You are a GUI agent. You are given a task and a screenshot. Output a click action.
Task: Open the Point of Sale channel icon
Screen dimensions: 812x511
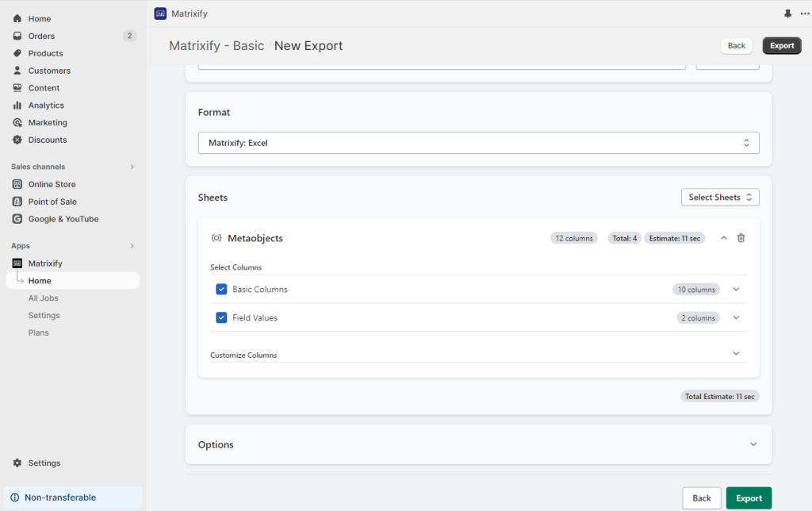(17, 202)
